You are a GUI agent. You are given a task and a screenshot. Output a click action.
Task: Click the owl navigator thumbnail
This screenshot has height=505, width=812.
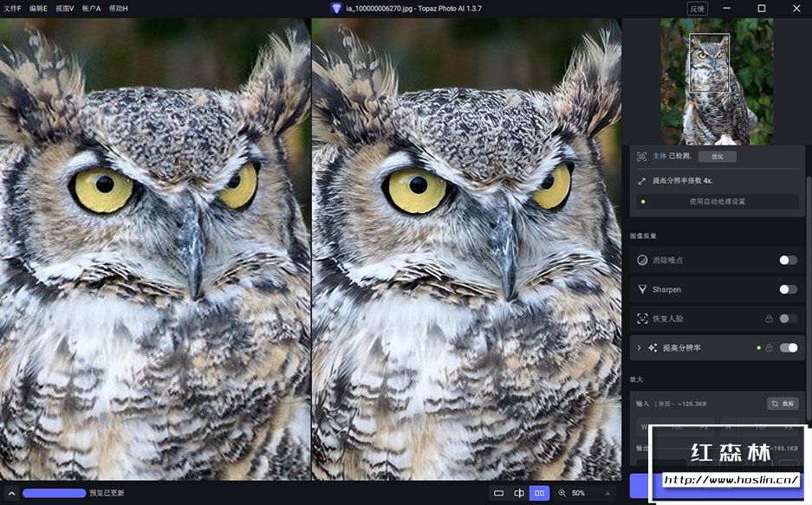718,81
